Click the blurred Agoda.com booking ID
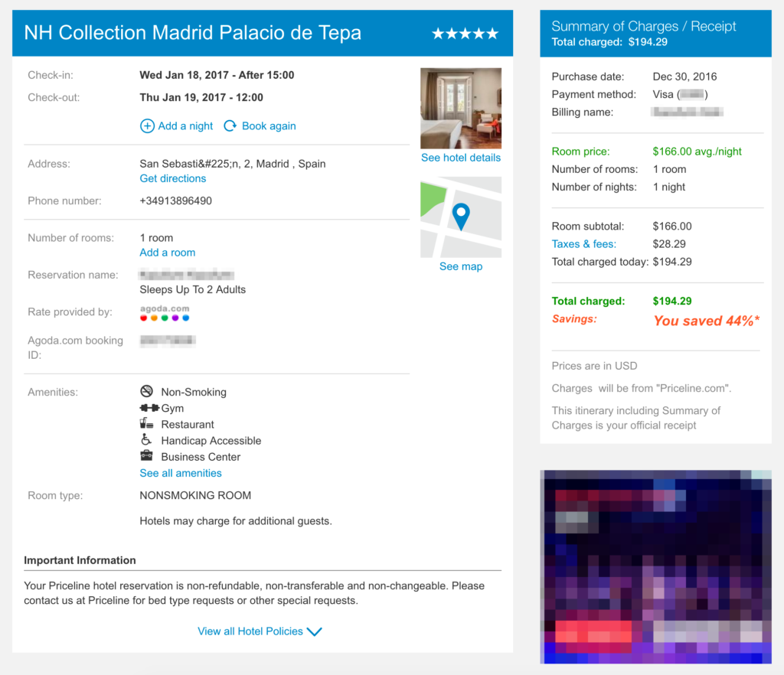This screenshot has height=675, width=784. pos(168,341)
